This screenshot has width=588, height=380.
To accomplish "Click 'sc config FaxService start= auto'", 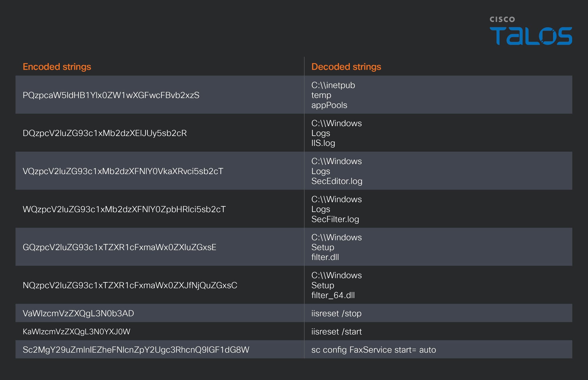I will point(374,350).
